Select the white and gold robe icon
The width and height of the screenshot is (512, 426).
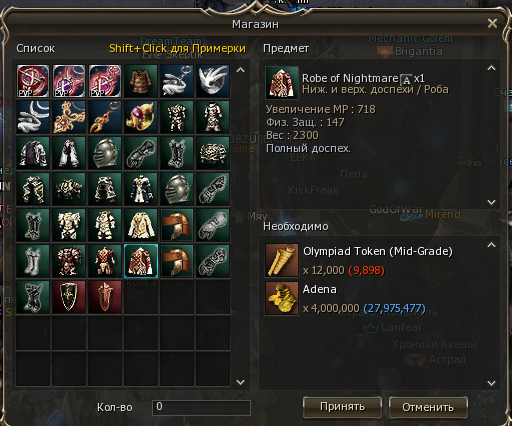141,225
